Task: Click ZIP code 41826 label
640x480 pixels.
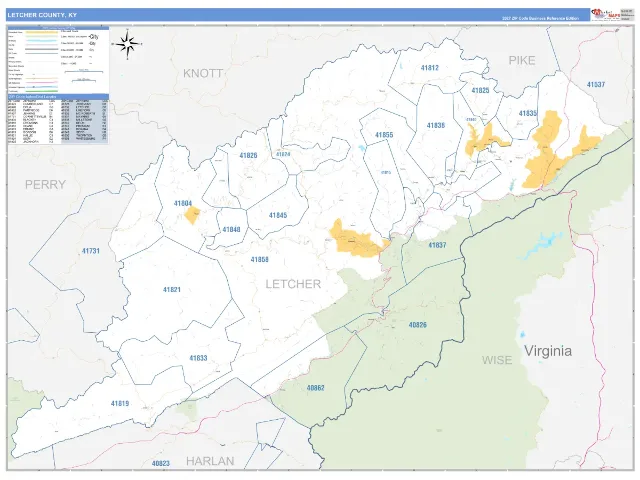Action: pyautogui.click(x=249, y=155)
